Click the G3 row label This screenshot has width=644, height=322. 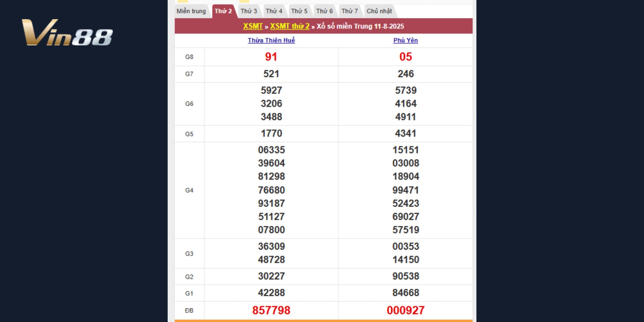pyautogui.click(x=189, y=254)
